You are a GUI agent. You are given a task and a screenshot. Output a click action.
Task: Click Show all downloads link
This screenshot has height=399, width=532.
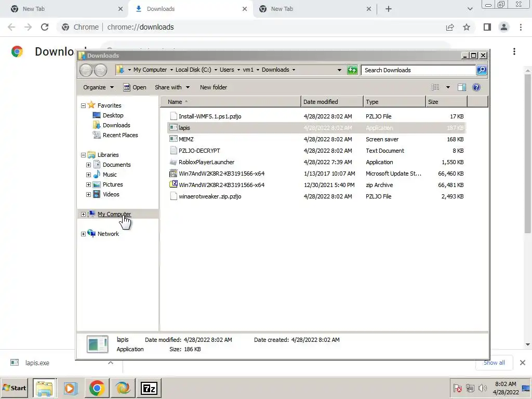[494, 363]
